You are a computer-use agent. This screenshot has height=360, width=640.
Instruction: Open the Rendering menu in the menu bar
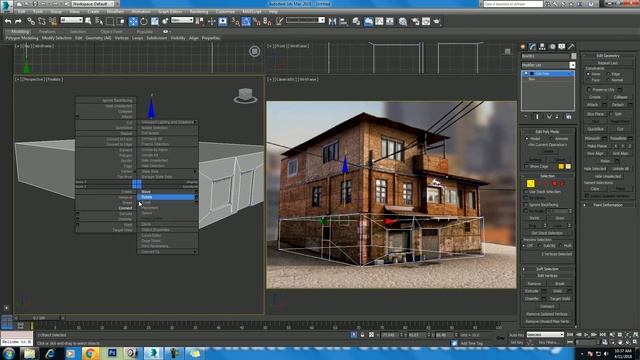click(199, 11)
